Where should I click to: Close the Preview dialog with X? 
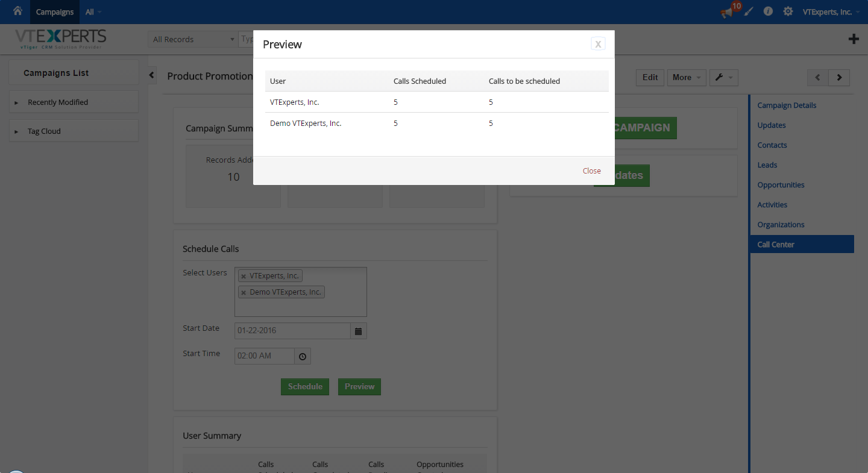598,43
